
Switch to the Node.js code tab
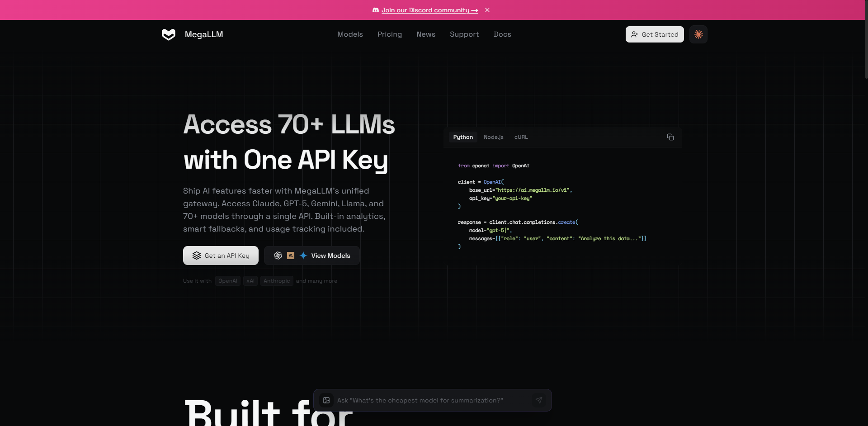pos(493,137)
